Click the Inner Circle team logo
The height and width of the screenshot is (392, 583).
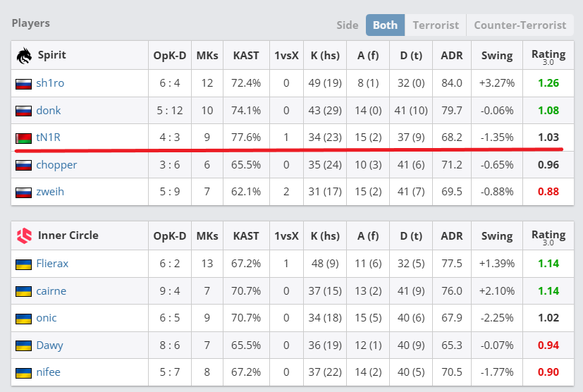coord(24,235)
